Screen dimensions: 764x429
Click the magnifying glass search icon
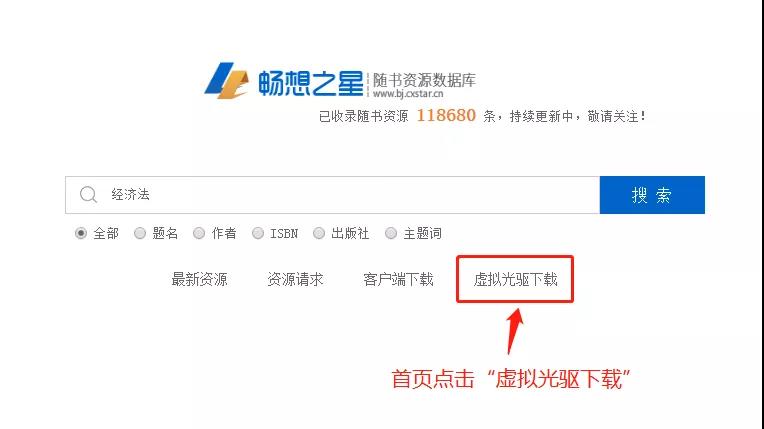(x=88, y=195)
